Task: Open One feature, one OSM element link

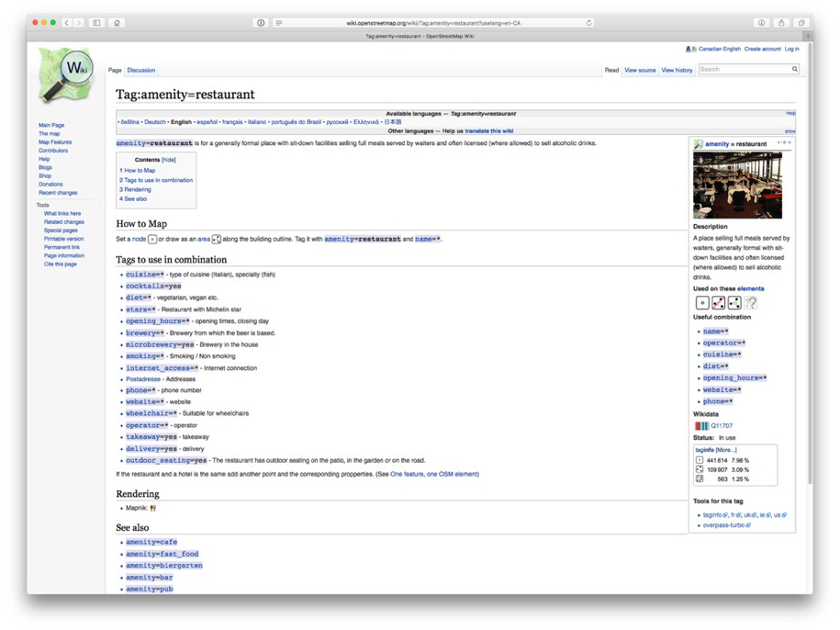Action: point(434,475)
